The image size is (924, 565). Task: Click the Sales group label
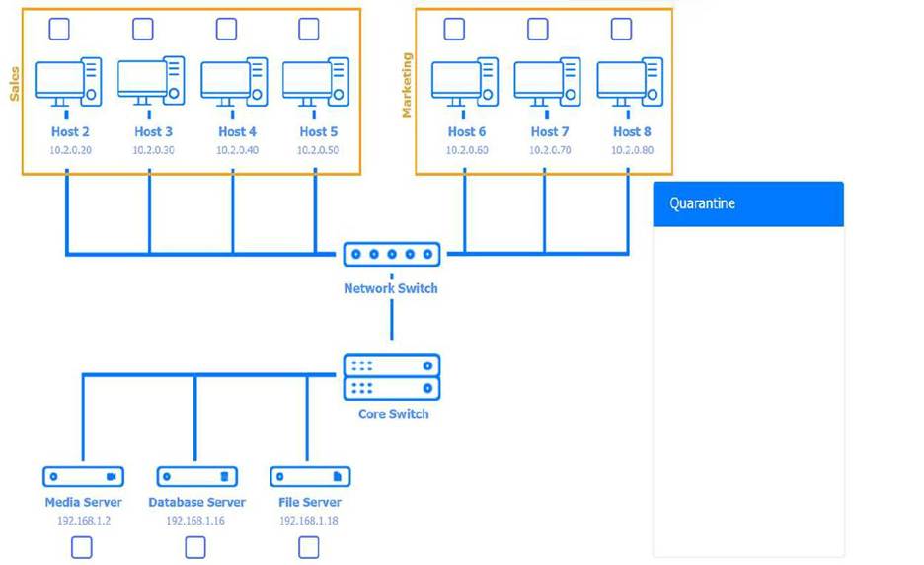point(14,83)
